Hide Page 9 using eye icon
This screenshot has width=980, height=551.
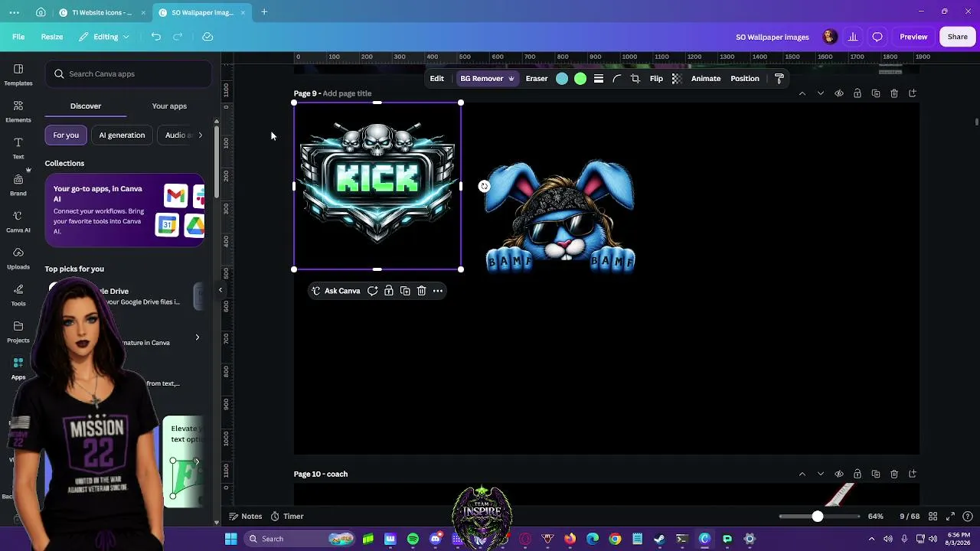pos(839,93)
